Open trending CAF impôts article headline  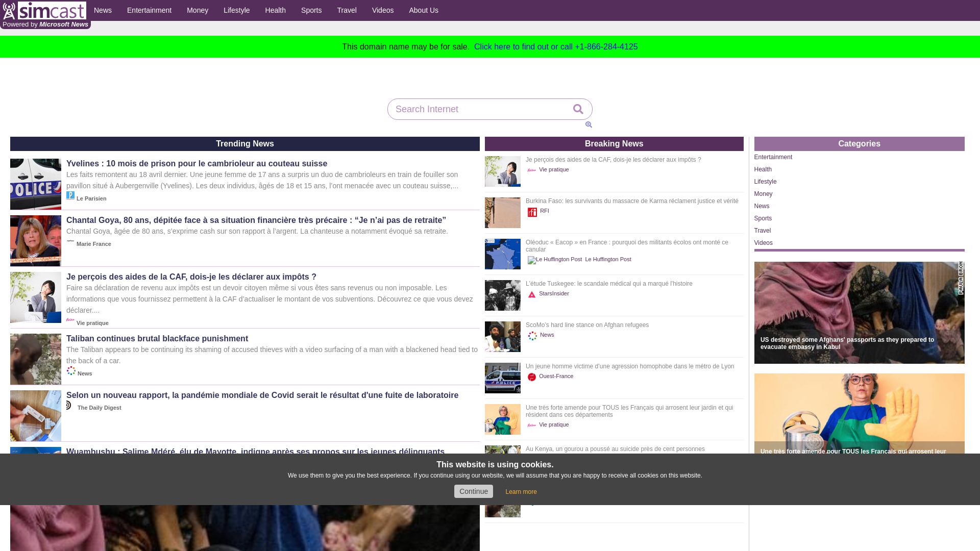click(x=191, y=277)
